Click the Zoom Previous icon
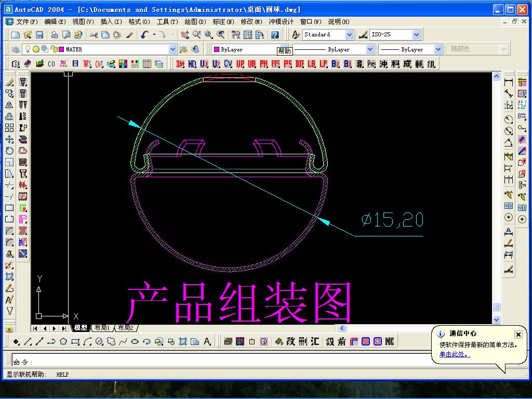Viewport: 532px width, 399px height. tap(220, 35)
